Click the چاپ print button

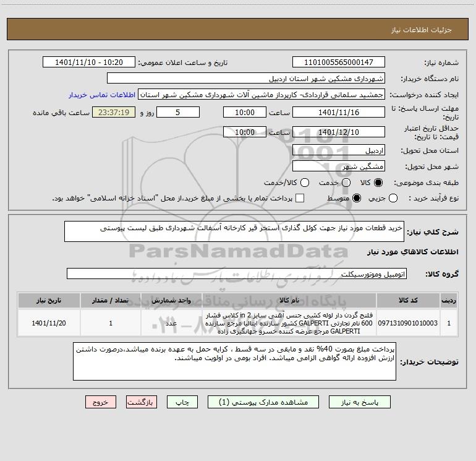coord(182,402)
